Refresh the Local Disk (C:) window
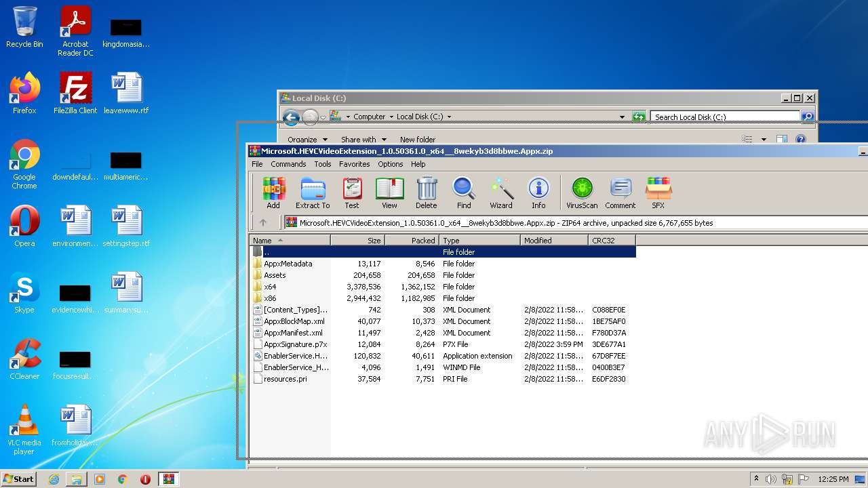The width and height of the screenshot is (868, 488). tap(639, 117)
